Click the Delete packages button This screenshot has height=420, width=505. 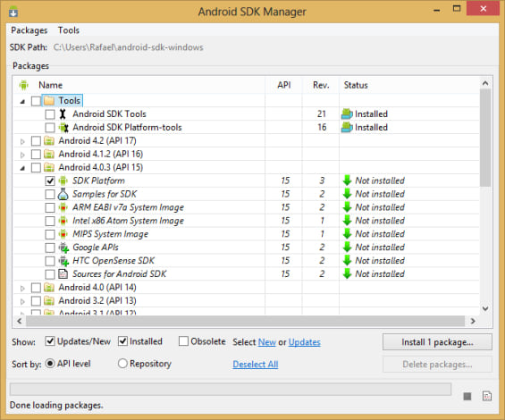tap(437, 365)
